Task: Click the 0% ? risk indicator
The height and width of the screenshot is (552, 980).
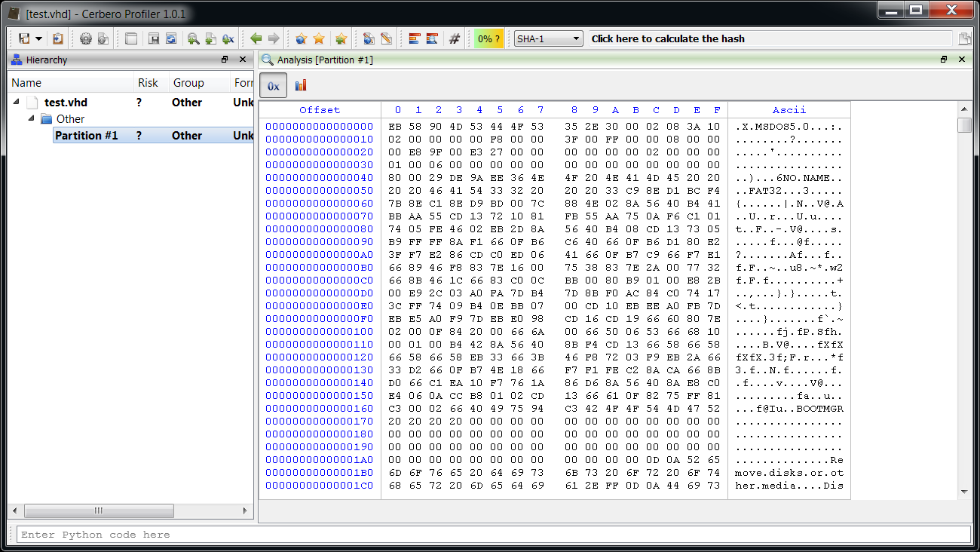Action: [x=488, y=38]
